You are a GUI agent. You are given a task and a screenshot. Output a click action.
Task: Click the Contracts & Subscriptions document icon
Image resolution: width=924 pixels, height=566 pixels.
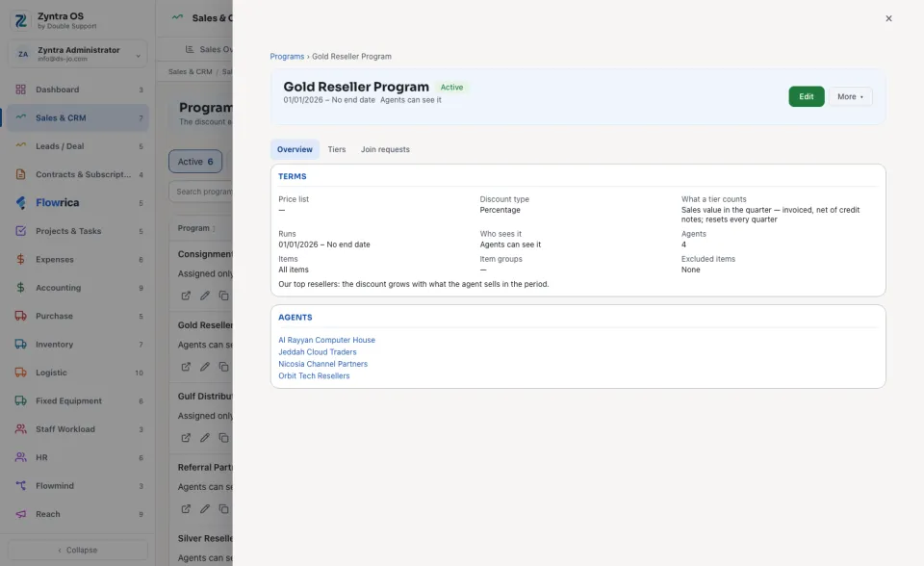(20, 174)
